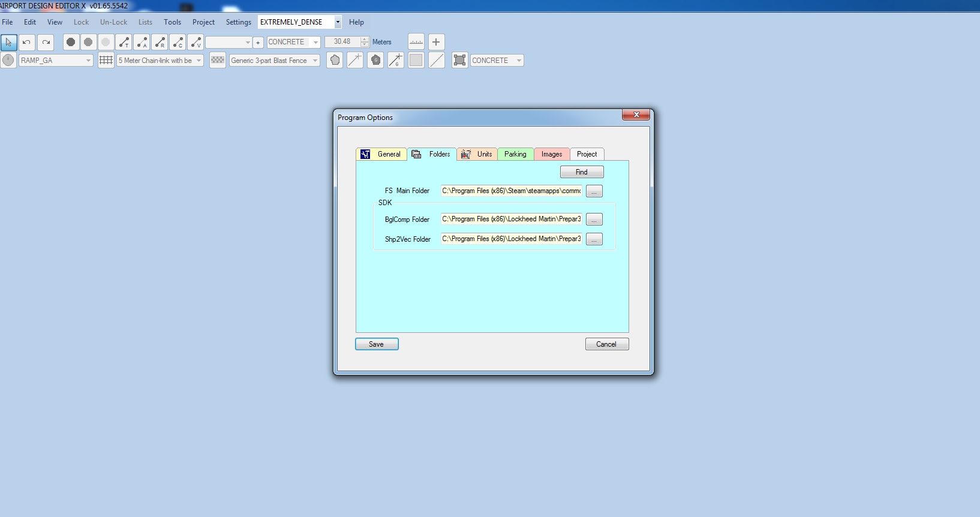Click the Find button
980x517 pixels.
(582, 172)
